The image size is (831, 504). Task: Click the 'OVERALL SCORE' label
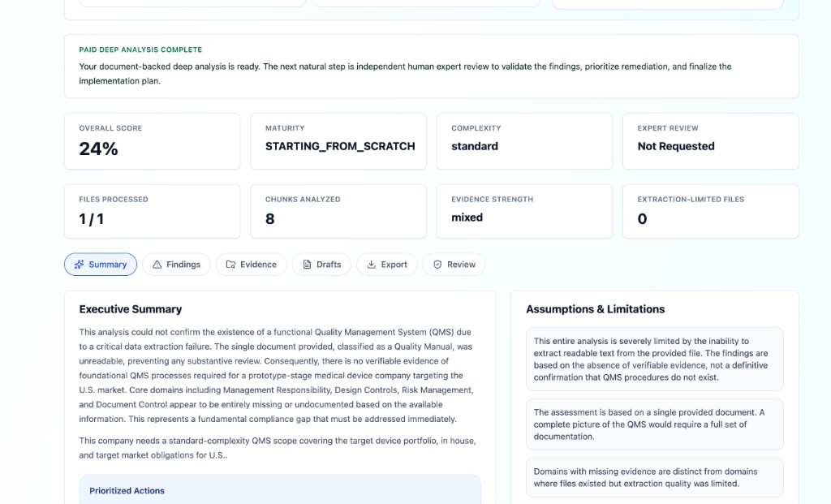click(x=110, y=128)
